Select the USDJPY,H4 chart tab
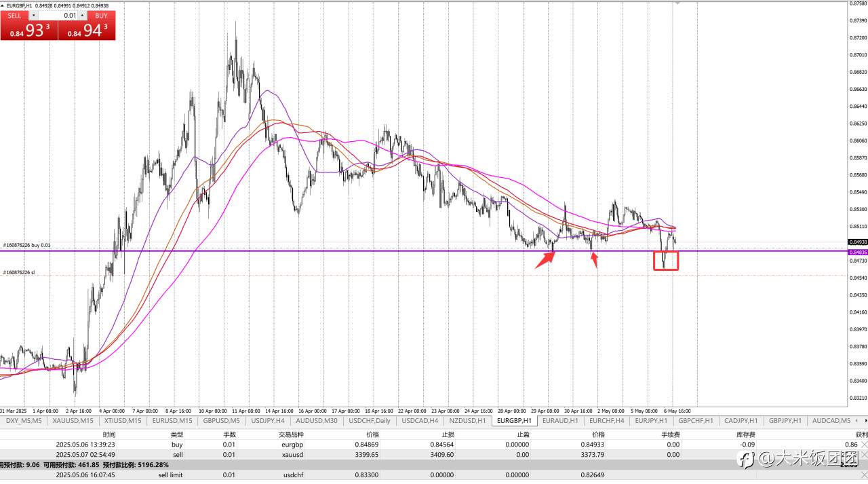 click(268, 421)
